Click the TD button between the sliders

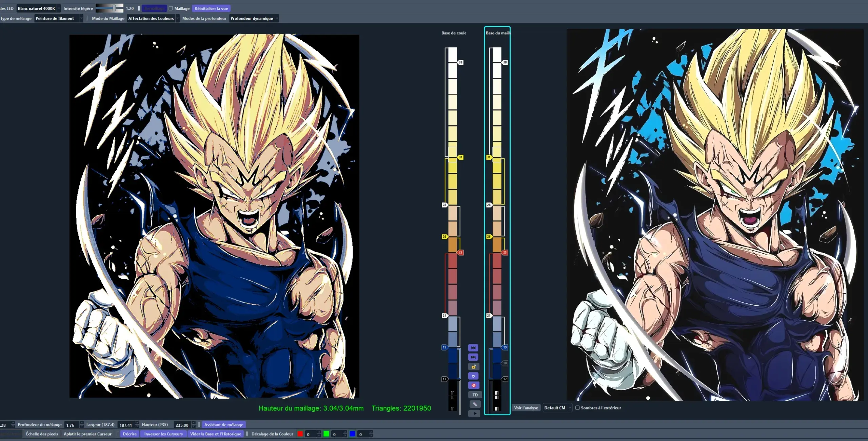click(475, 395)
